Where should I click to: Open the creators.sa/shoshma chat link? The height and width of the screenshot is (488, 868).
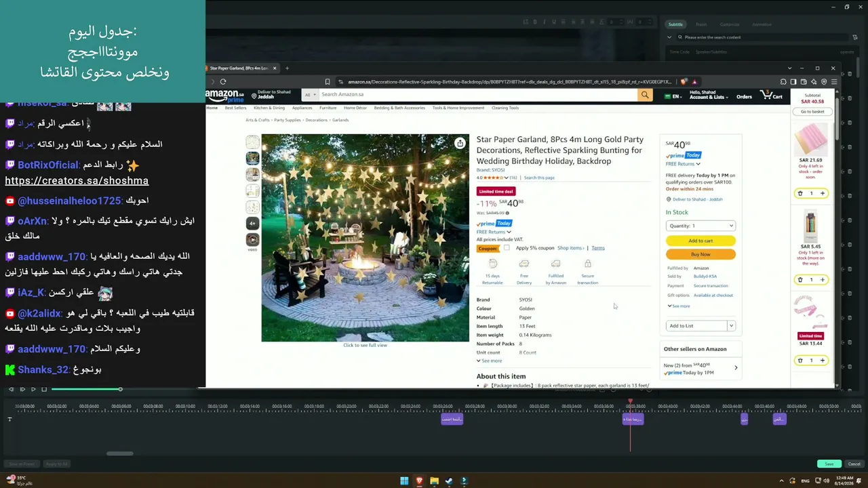click(x=77, y=181)
